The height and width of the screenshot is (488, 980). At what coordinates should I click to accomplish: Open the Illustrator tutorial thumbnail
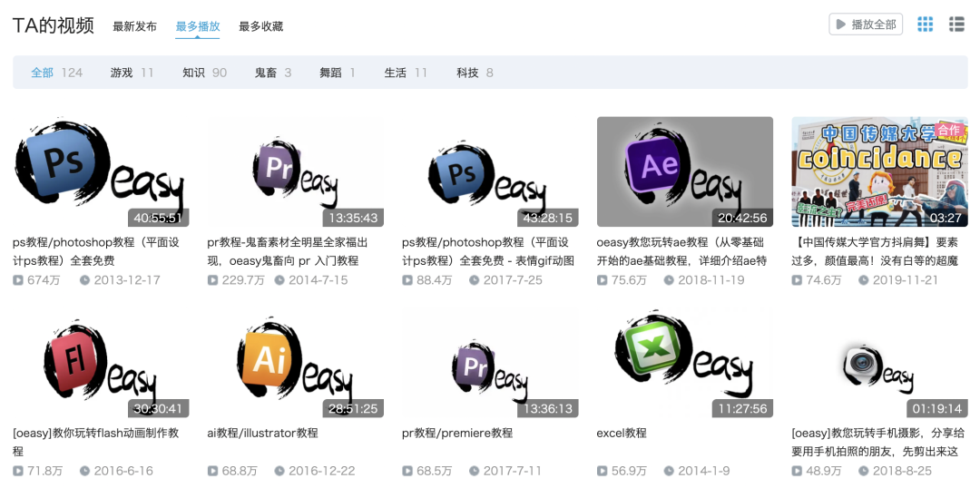click(x=295, y=363)
